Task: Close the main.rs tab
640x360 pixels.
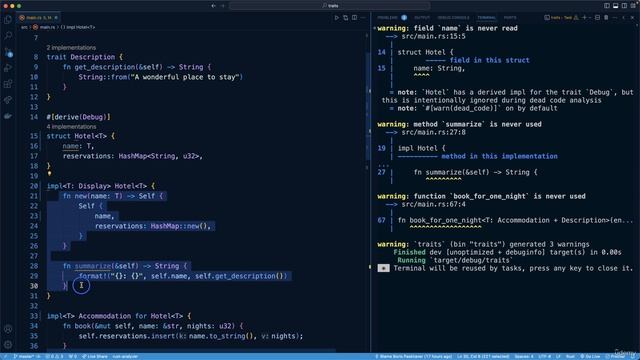Action: [56, 18]
